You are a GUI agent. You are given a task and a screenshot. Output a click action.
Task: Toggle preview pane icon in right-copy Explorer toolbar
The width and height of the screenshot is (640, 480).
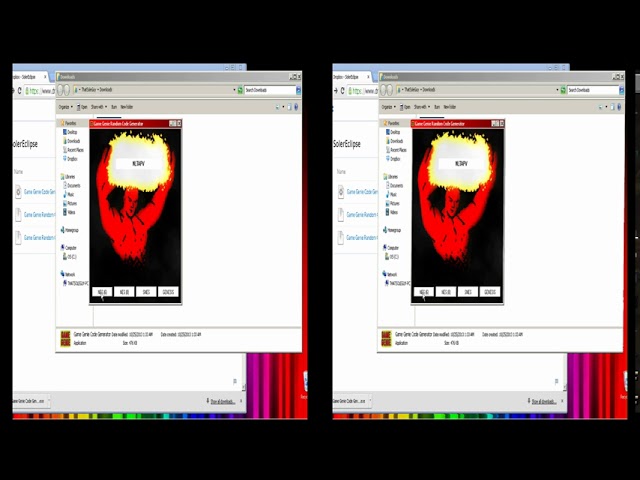pos(612,107)
